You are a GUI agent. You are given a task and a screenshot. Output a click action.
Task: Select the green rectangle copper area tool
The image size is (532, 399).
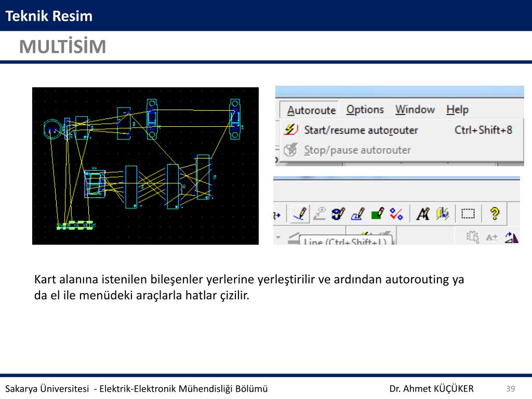pyautogui.click(x=377, y=214)
